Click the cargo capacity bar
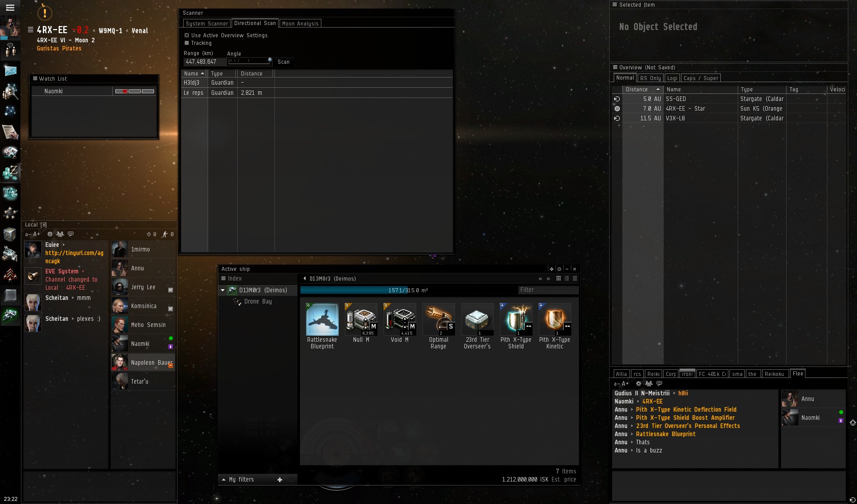This screenshot has width=857, height=504. click(408, 290)
